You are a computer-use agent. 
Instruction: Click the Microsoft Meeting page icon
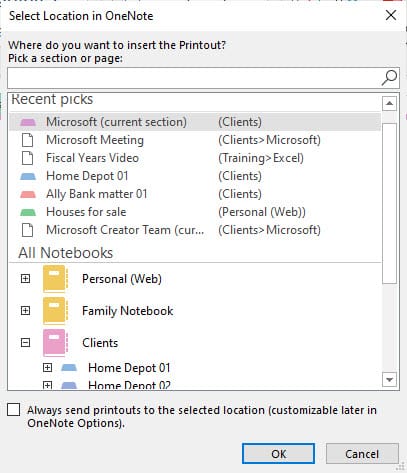(27, 140)
